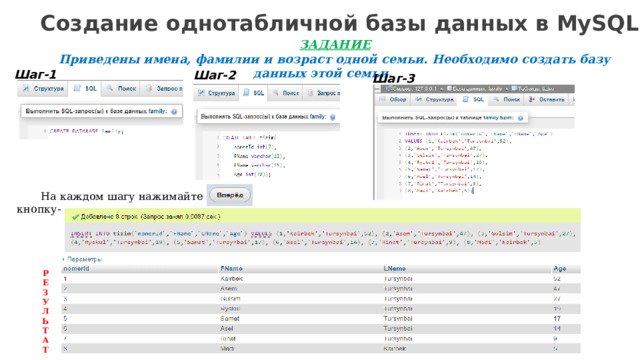Image resolution: width=640 pixels, height=360 pixels.
Task: Sort by the LName column header
Action: [395, 269]
